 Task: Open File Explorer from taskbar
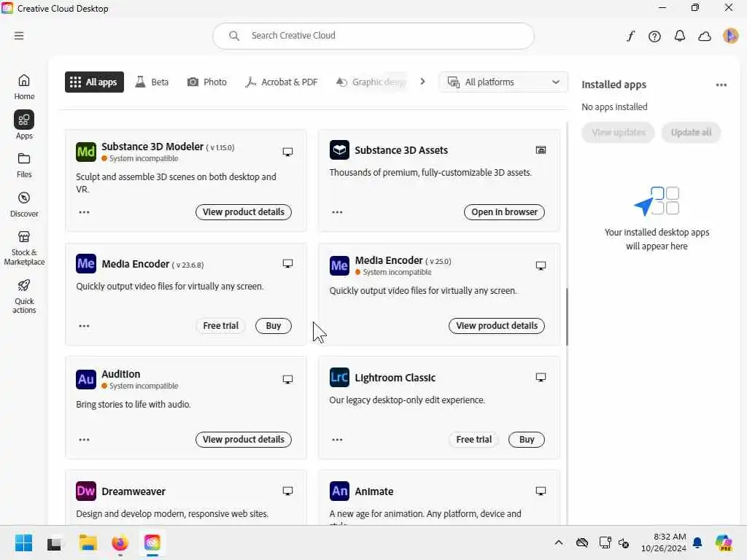(x=88, y=542)
